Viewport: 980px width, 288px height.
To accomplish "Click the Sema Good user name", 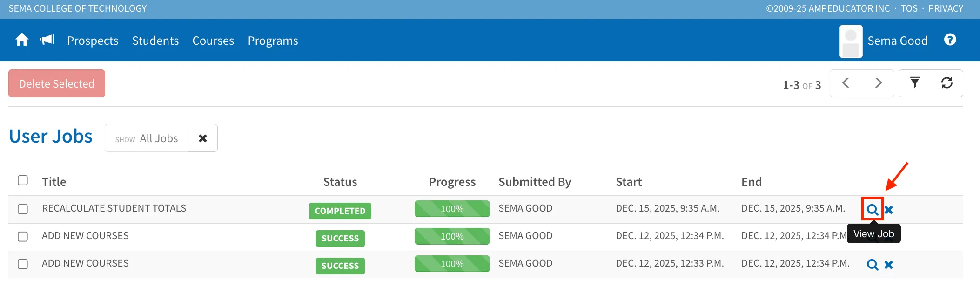I will pos(898,41).
